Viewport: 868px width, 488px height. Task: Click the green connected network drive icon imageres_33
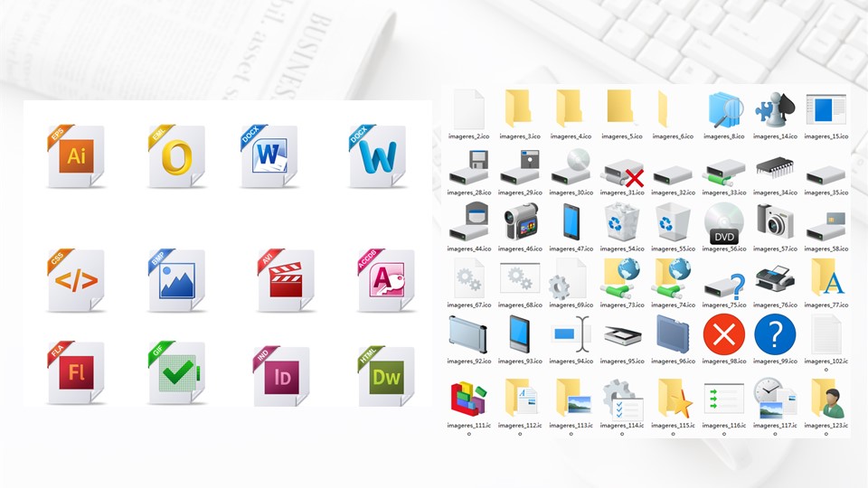coord(724,173)
